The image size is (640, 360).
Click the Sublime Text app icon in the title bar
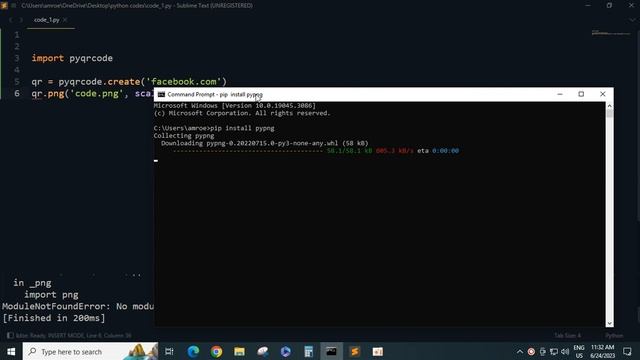point(4,5)
